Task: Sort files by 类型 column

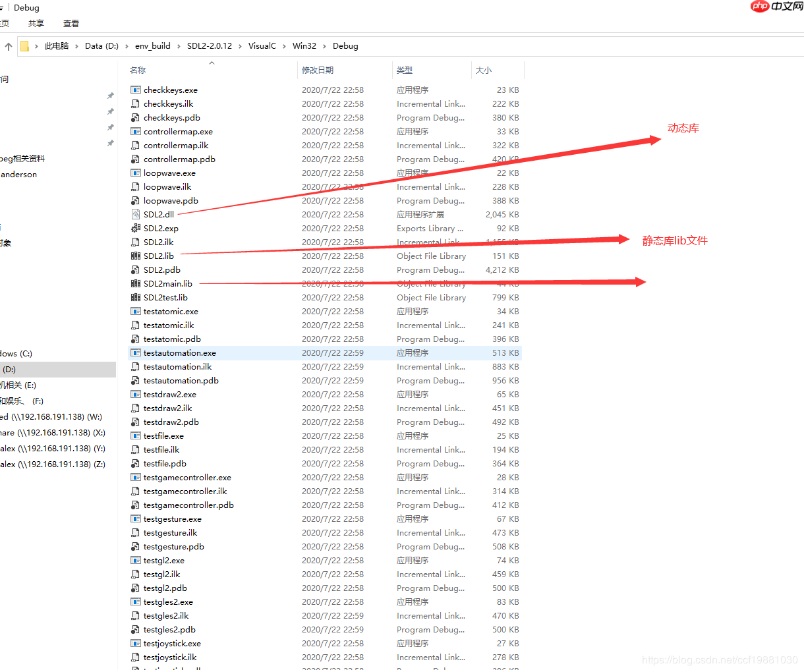Action: tap(405, 70)
